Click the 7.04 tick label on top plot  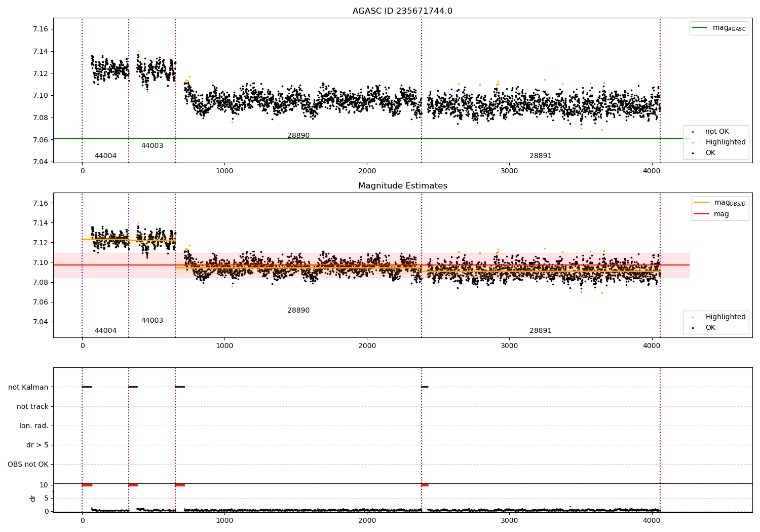pos(41,162)
